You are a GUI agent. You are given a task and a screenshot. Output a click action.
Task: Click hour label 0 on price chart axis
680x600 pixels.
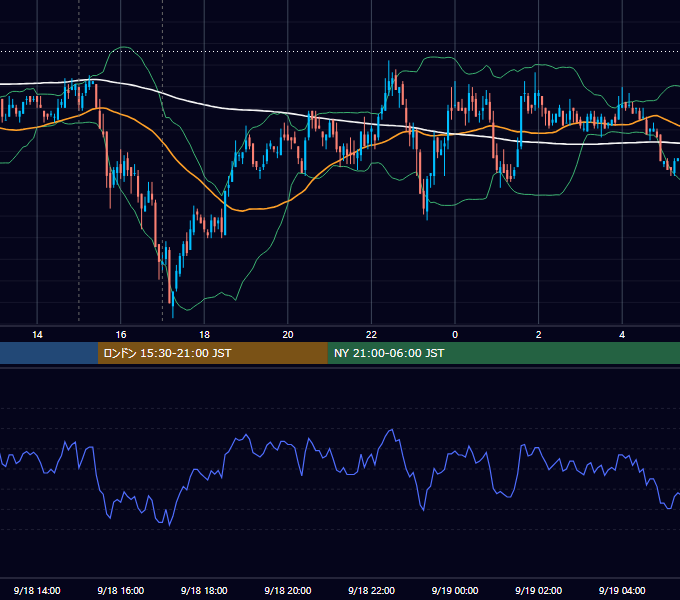pyautogui.click(x=455, y=335)
